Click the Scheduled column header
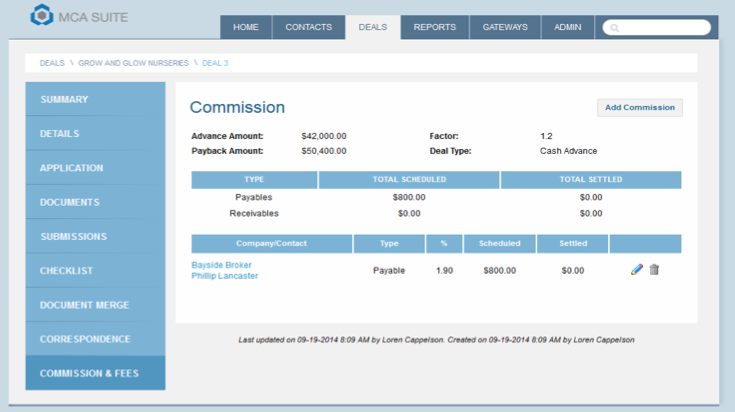This screenshot has width=735, height=412. coord(500,244)
